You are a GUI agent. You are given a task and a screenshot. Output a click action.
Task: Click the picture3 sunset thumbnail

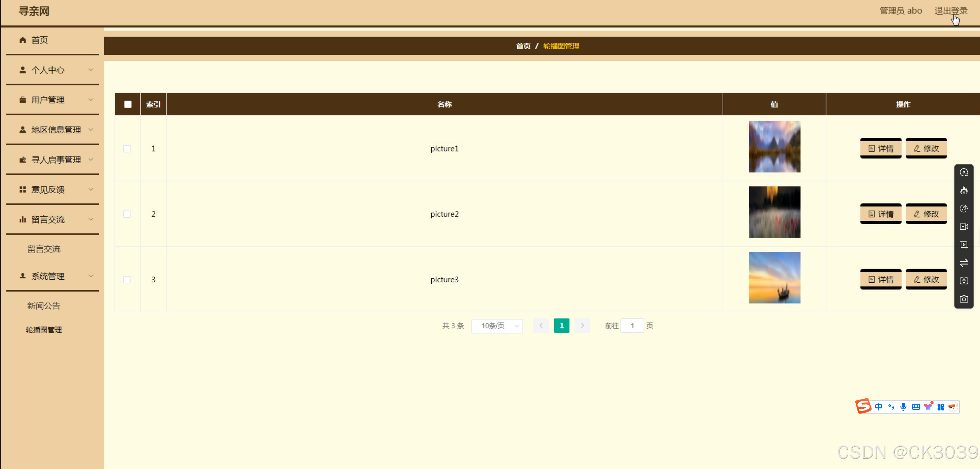coord(774,278)
